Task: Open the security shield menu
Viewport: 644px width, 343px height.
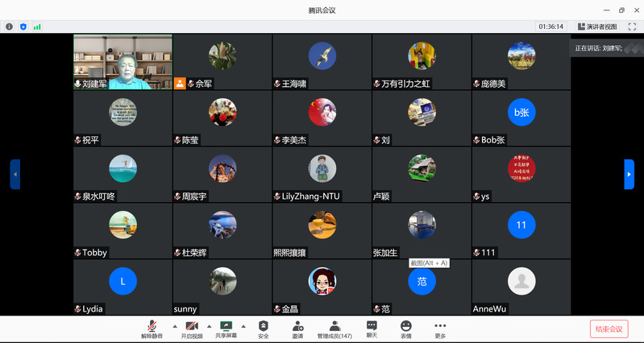Action: pyautogui.click(x=263, y=329)
